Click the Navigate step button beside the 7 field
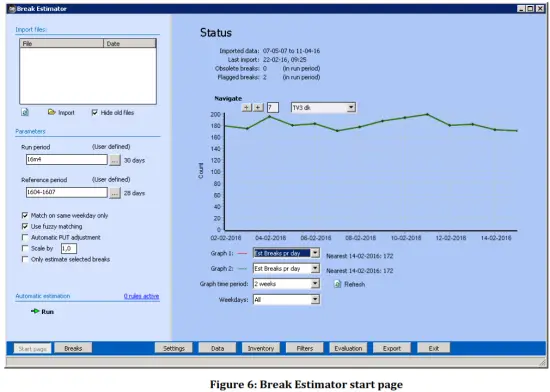550x392 pixels. tap(259, 107)
